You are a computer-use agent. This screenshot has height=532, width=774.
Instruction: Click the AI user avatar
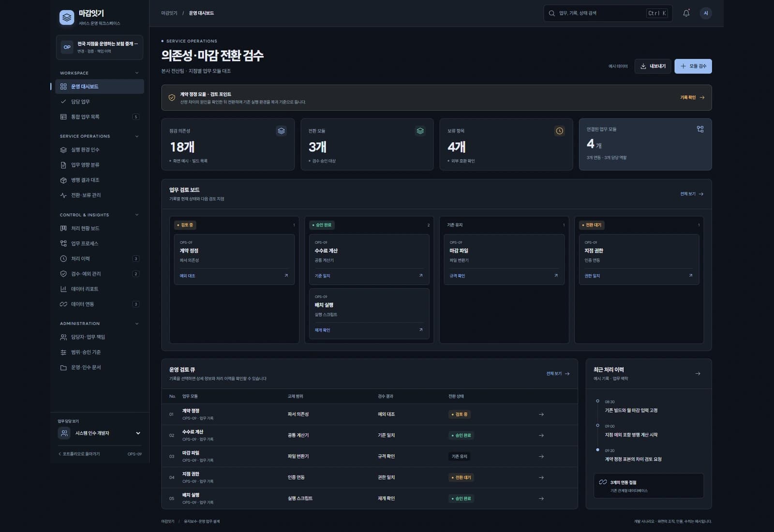point(706,13)
